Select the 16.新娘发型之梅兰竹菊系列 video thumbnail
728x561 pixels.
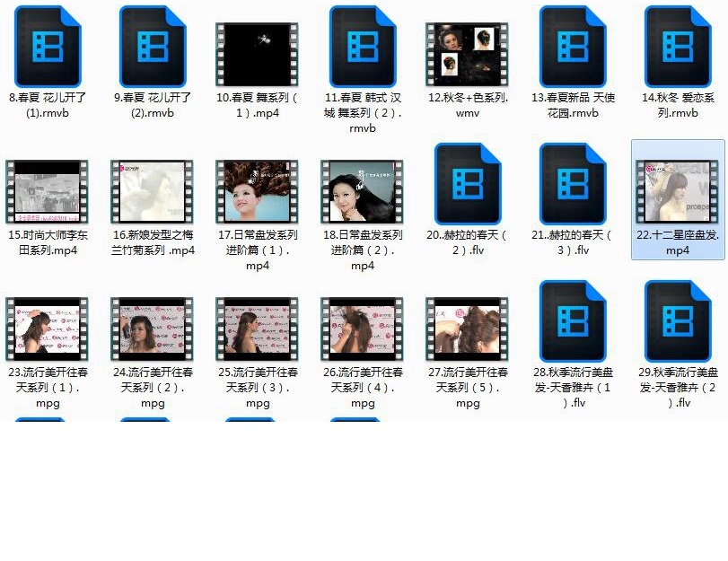click(x=152, y=191)
